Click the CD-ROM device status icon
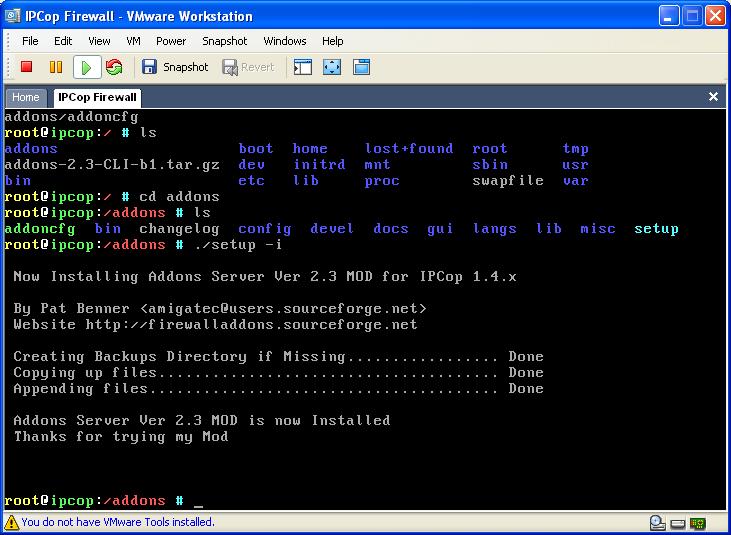 (x=657, y=523)
